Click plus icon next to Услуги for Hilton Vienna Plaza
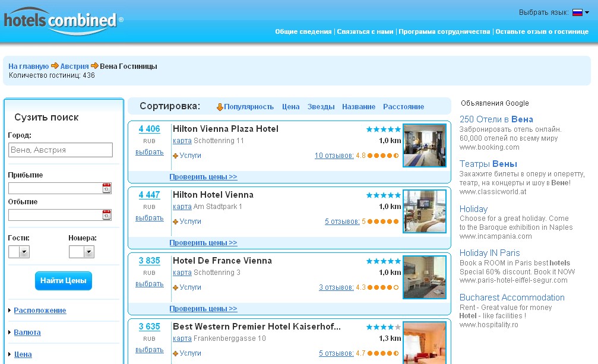The height and width of the screenshot is (364, 598). (175, 156)
